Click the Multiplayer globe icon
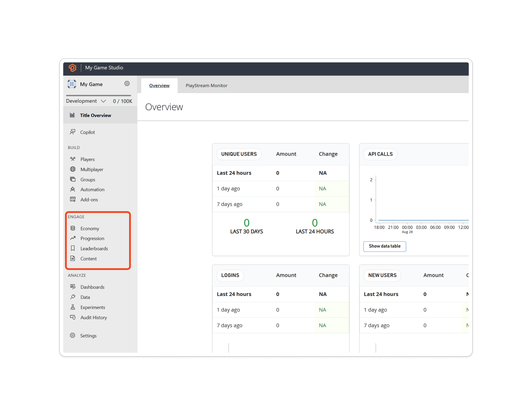532x417 pixels. 73,169
